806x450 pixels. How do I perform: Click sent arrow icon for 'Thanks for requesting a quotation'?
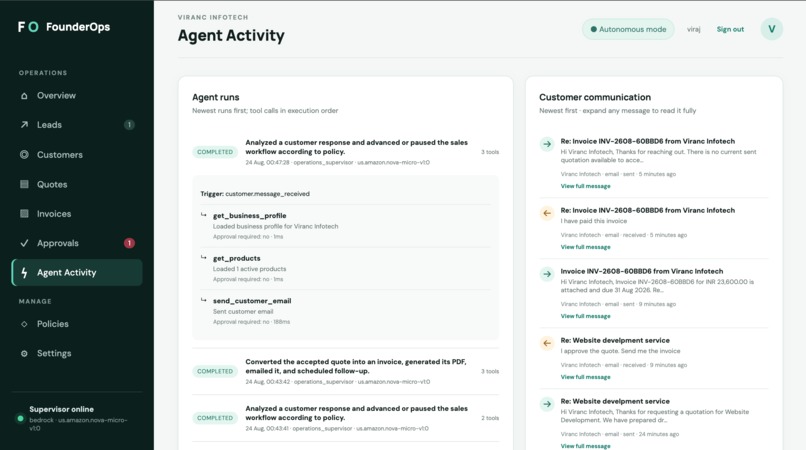pyautogui.click(x=547, y=404)
